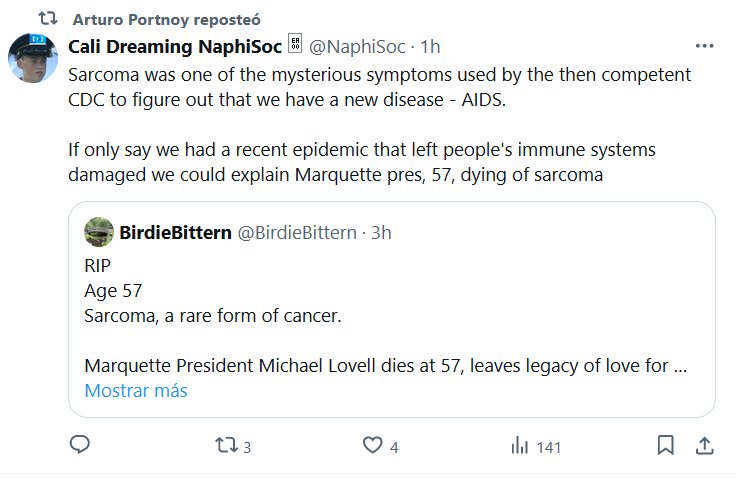Click the share upload icon
The height and width of the screenshot is (478, 736).
coord(704,445)
